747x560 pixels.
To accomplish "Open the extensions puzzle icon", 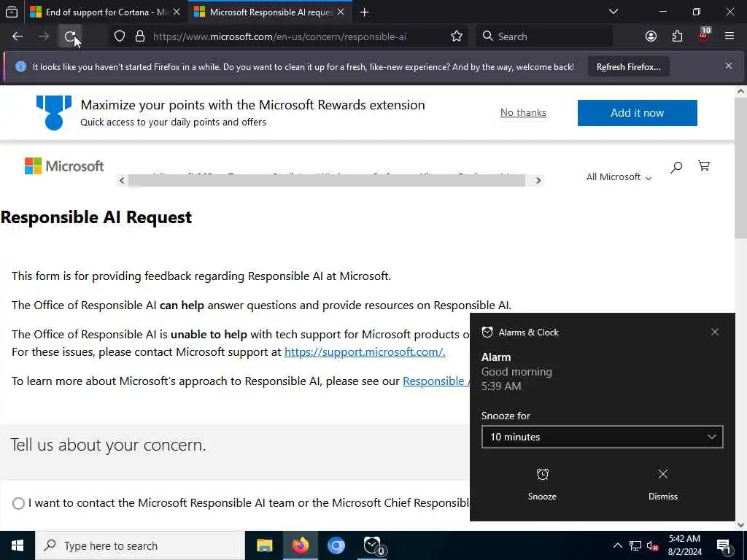I will click(677, 36).
